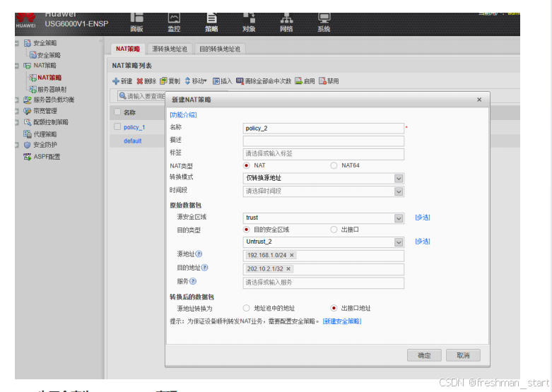552x392 pixels.
Task: Click the 服务 service input field
Action: coord(323,283)
